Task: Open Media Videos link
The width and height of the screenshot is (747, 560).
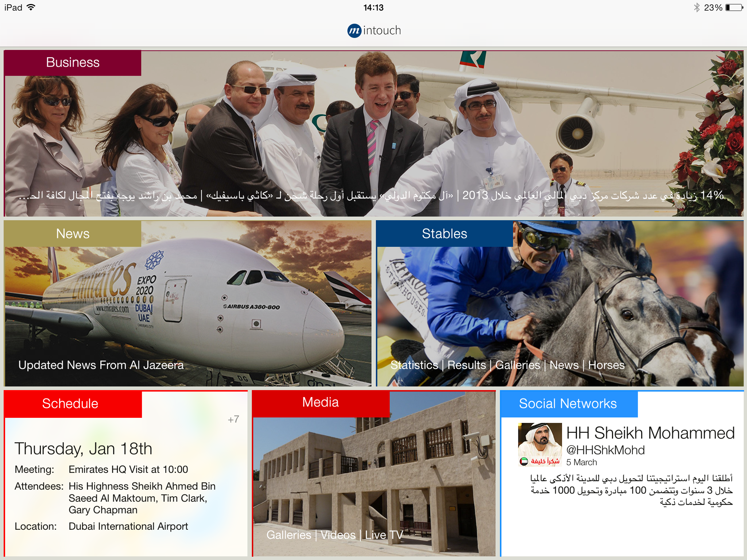Action: (x=338, y=535)
